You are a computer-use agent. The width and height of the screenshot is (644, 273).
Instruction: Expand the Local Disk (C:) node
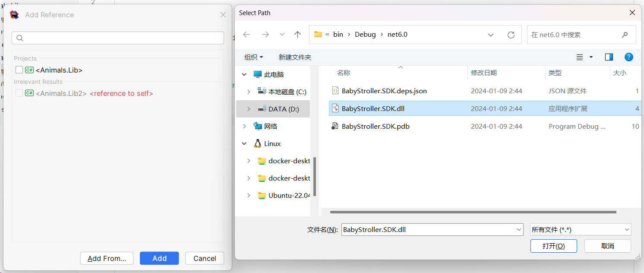point(249,92)
